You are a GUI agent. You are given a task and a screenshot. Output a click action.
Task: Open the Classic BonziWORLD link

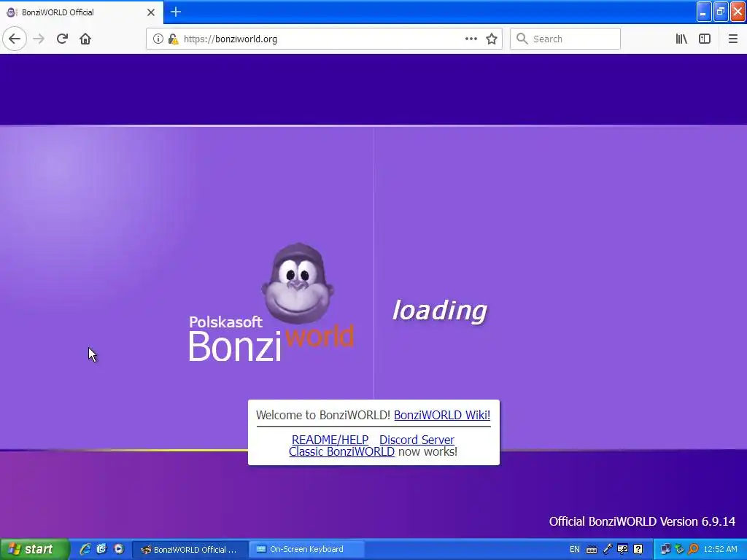click(x=341, y=451)
